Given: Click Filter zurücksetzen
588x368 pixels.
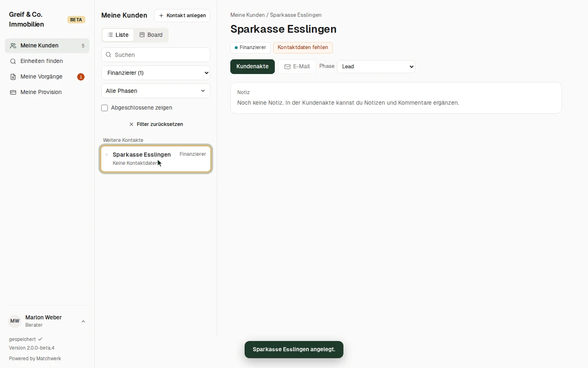Looking at the screenshot, I should click(156, 124).
